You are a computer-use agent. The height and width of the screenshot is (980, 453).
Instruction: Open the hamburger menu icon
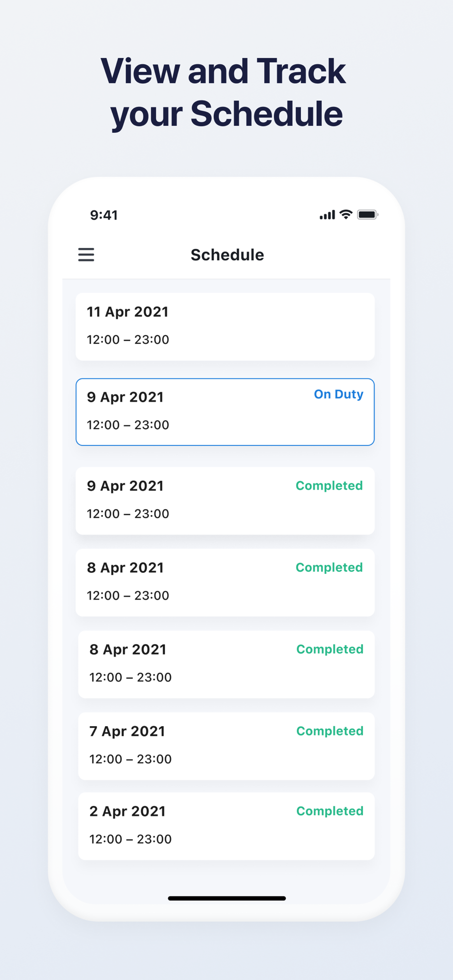86,255
